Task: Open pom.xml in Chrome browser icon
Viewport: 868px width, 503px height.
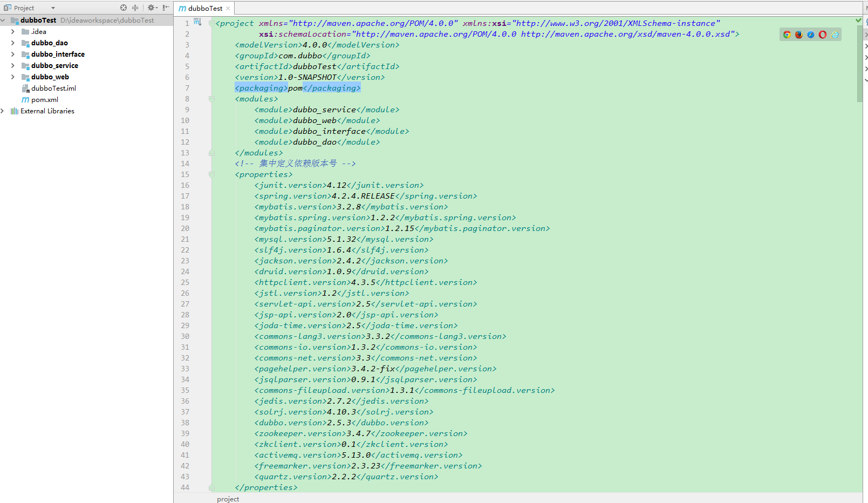Action: point(787,35)
